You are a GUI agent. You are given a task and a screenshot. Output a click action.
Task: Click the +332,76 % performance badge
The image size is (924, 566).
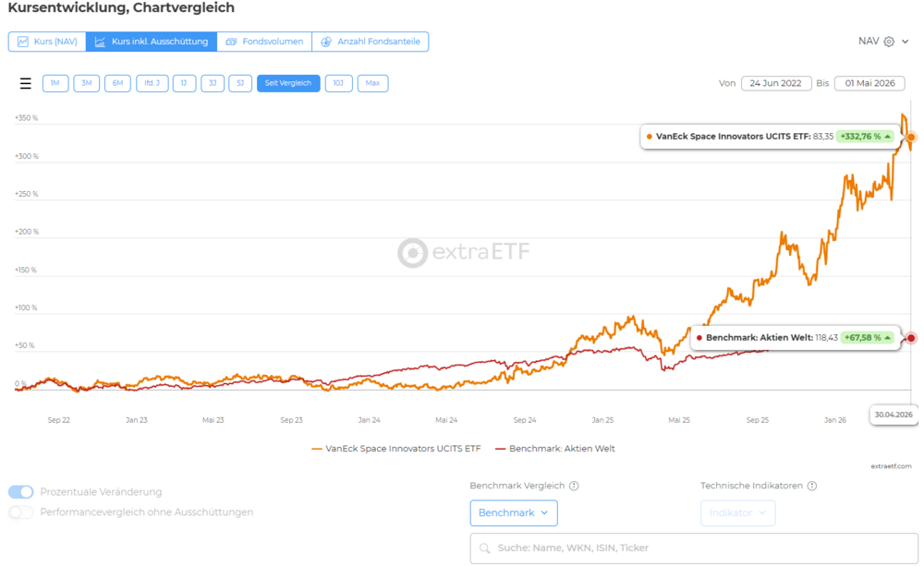point(865,137)
